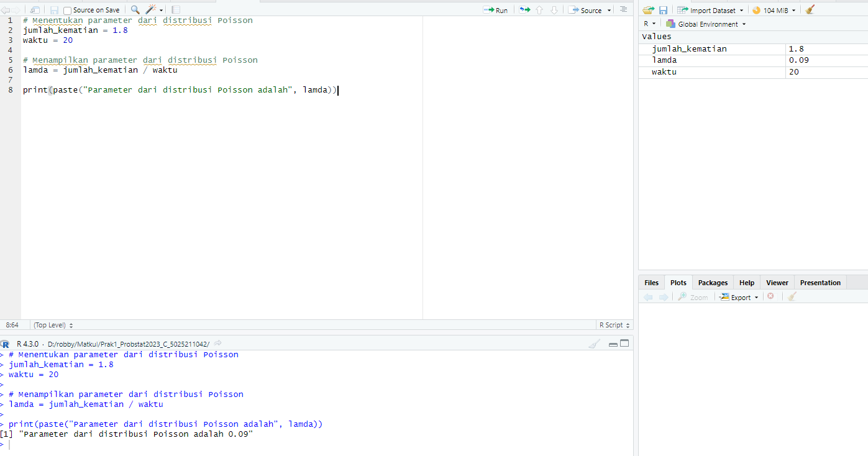Image resolution: width=868 pixels, height=456 pixels.
Task: Open Export plot dropdown
Action: (739, 297)
